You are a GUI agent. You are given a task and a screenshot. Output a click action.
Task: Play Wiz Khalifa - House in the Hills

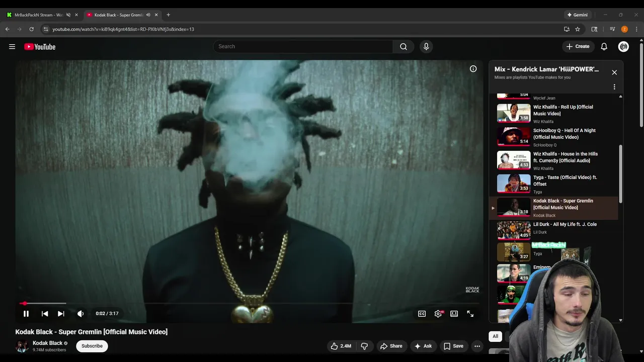553,160
